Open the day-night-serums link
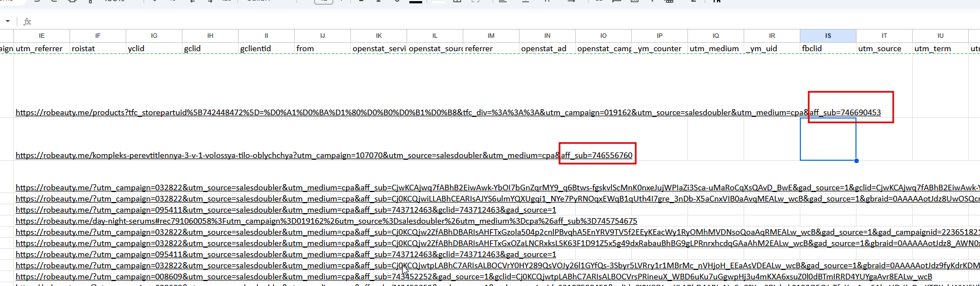 (326, 221)
